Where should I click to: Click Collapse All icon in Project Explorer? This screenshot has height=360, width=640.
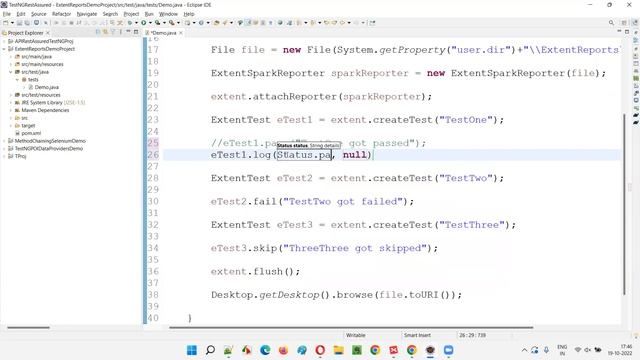[98, 32]
